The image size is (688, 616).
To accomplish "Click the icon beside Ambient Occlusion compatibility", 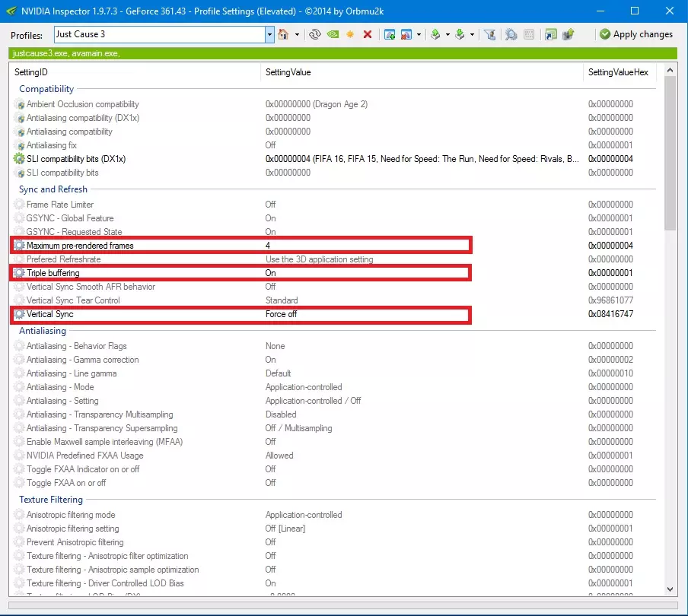I will point(19,104).
